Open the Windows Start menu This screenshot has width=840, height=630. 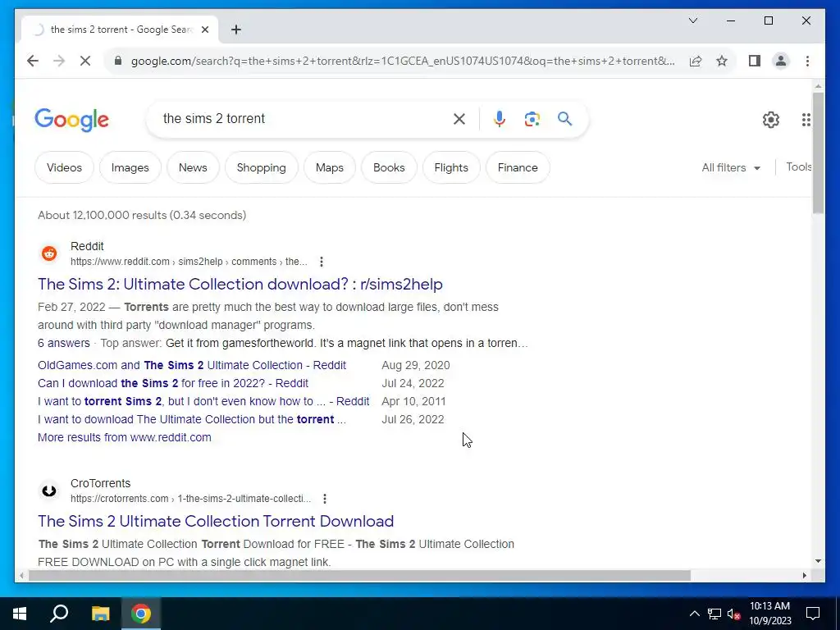[20, 614]
